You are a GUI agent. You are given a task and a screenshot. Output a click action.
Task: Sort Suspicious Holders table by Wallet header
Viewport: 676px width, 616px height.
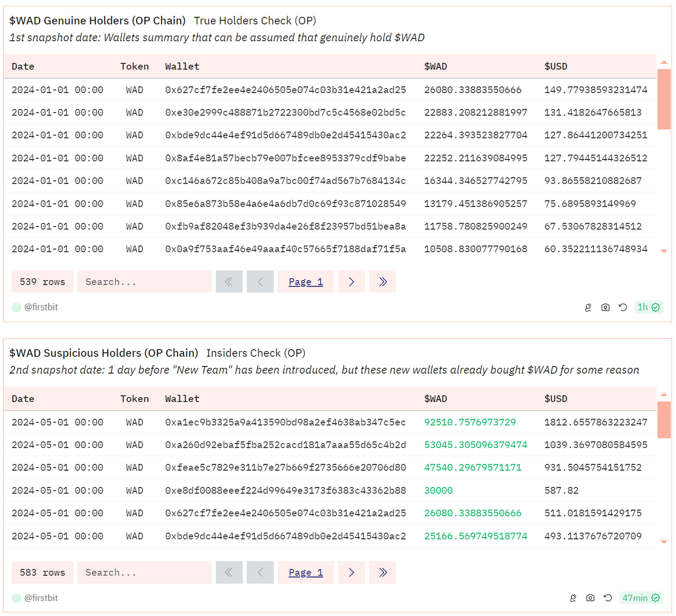pos(182,399)
